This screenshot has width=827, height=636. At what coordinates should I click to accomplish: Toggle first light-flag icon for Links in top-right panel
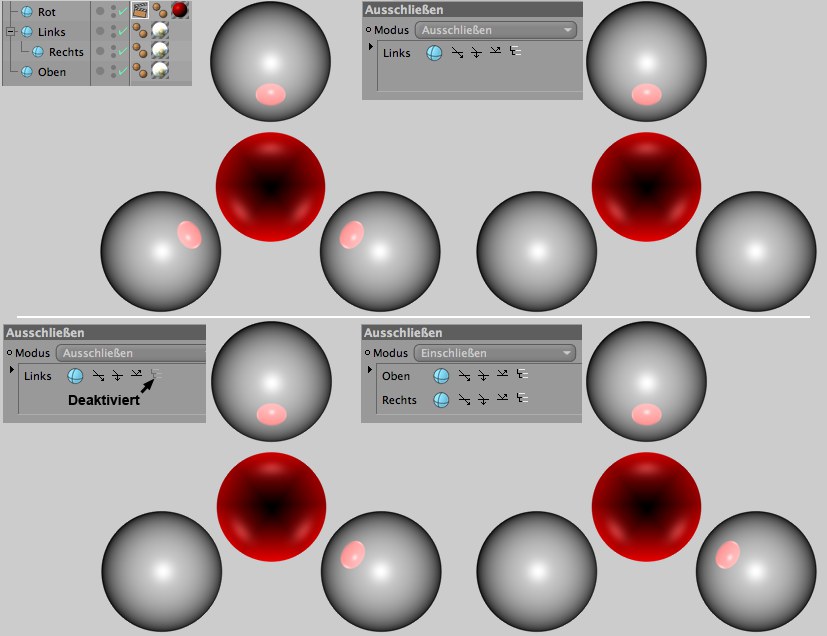click(457, 53)
